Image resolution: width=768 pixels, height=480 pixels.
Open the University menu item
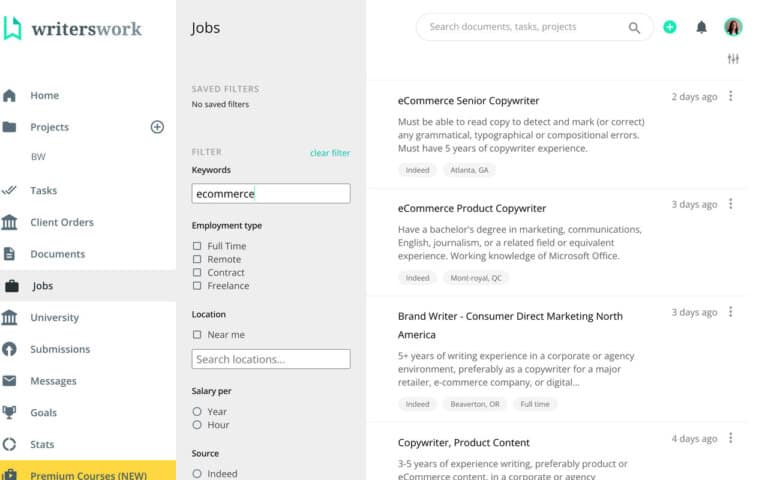click(54, 318)
